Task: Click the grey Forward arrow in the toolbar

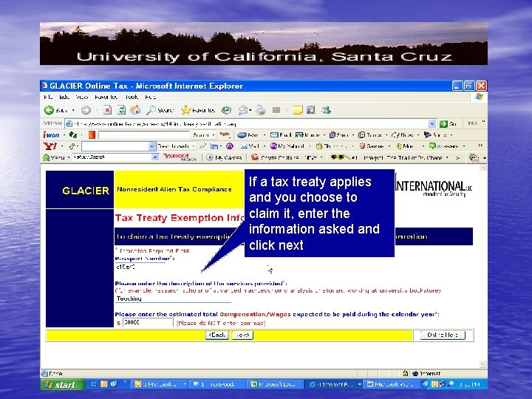Action: [x=86, y=110]
